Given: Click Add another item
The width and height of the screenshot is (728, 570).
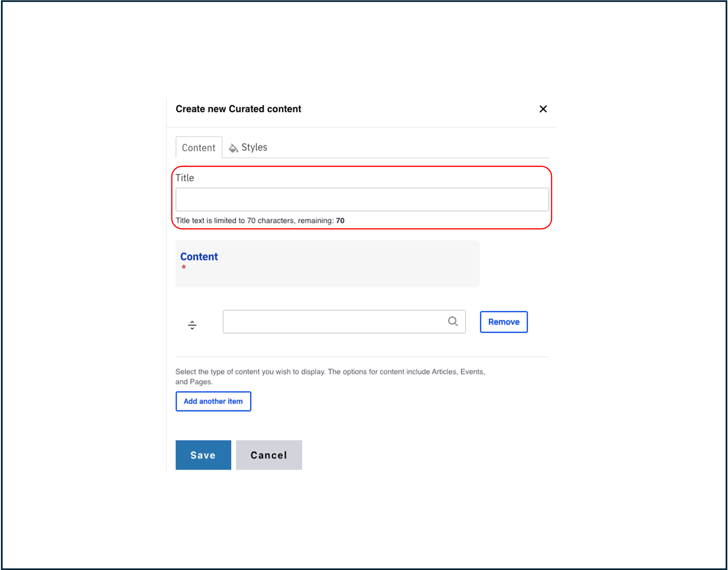Looking at the screenshot, I should [x=213, y=401].
